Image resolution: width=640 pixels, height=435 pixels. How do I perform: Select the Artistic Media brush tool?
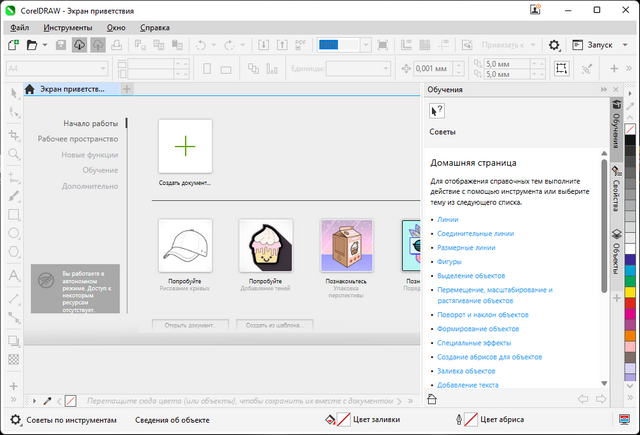[14, 196]
